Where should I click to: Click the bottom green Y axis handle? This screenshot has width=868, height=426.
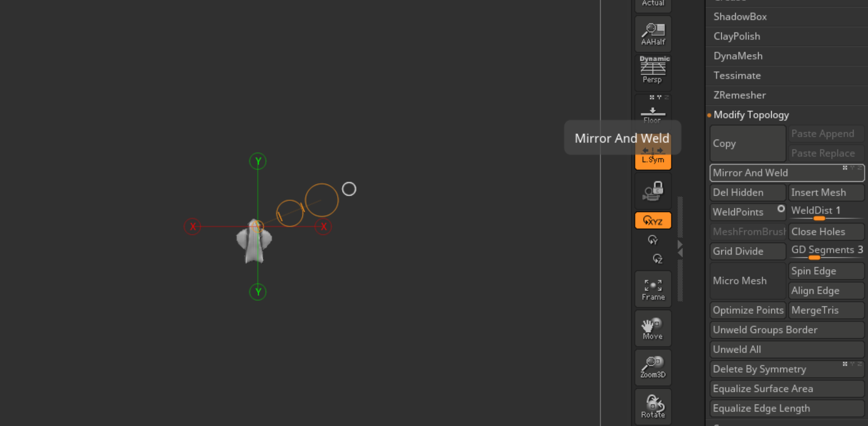258,292
